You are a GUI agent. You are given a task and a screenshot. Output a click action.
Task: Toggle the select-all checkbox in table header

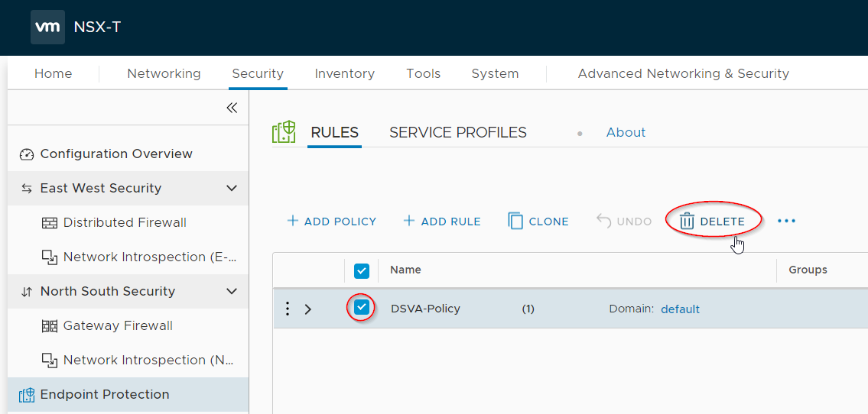pyautogui.click(x=362, y=270)
